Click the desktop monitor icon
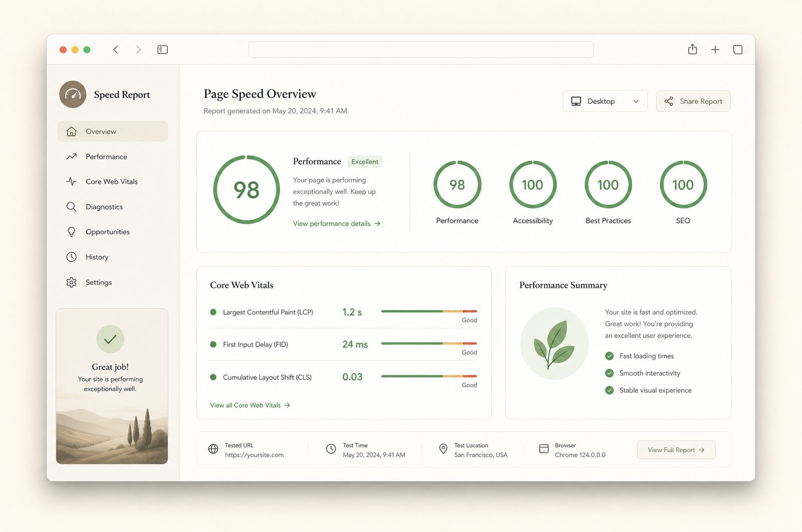This screenshot has width=802, height=532. (x=576, y=101)
